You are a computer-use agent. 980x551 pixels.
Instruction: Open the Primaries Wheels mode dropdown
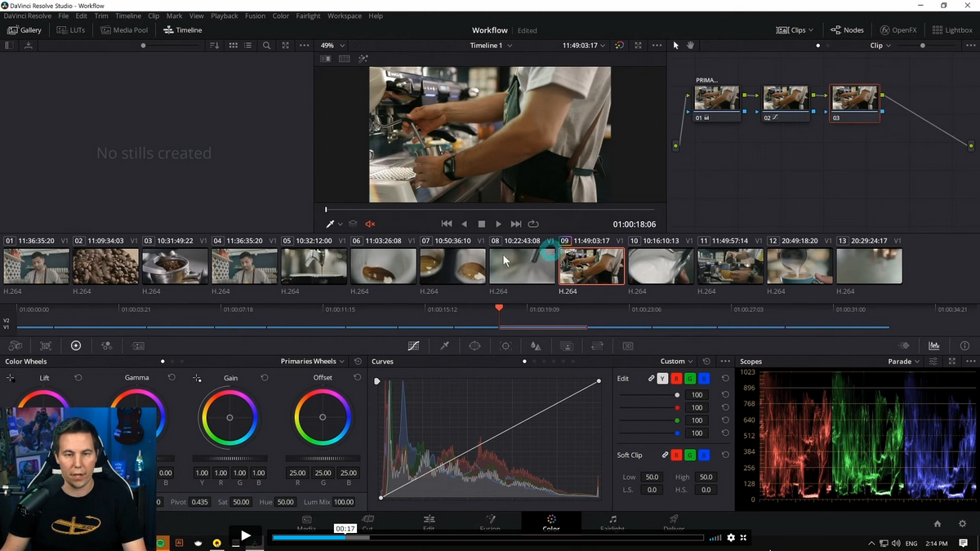click(x=312, y=362)
